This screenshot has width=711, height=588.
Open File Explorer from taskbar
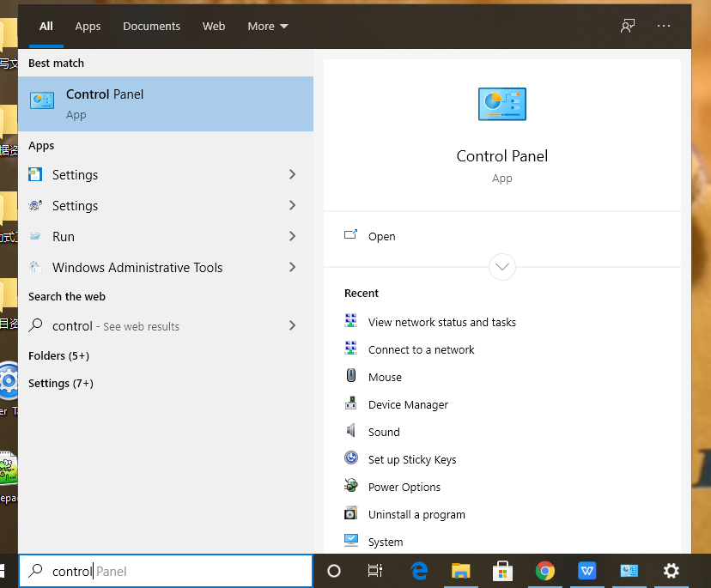pos(460,571)
